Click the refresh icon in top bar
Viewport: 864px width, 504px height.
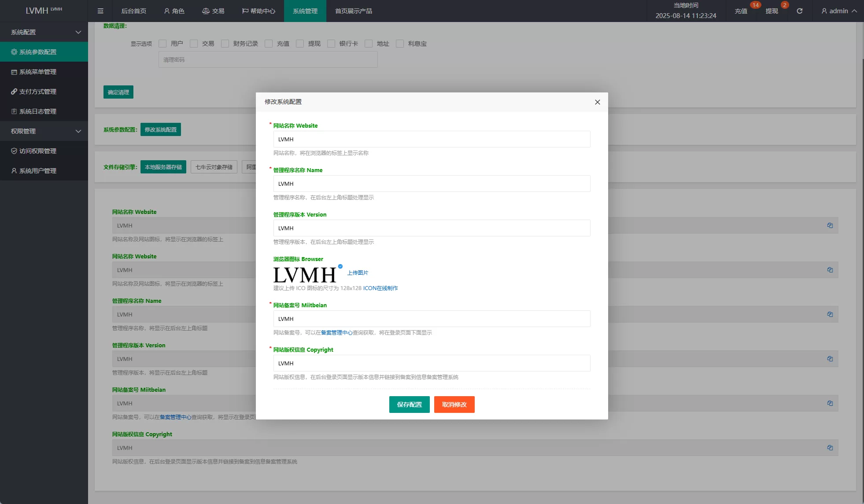pyautogui.click(x=799, y=11)
